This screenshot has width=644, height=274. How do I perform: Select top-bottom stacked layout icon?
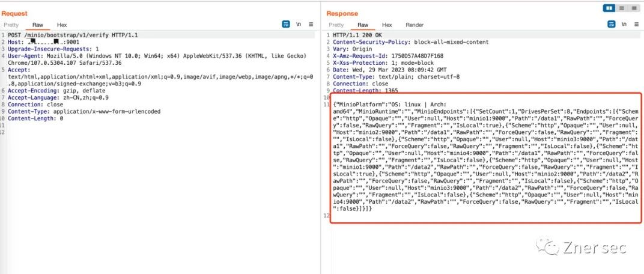pos(622,8)
